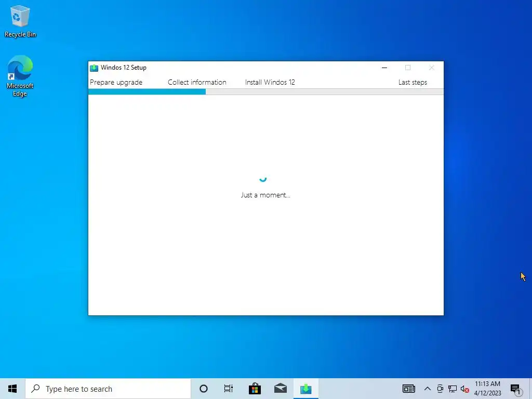Click the Cortana circle icon on taskbar
The height and width of the screenshot is (399, 532).
click(x=204, y=389)
